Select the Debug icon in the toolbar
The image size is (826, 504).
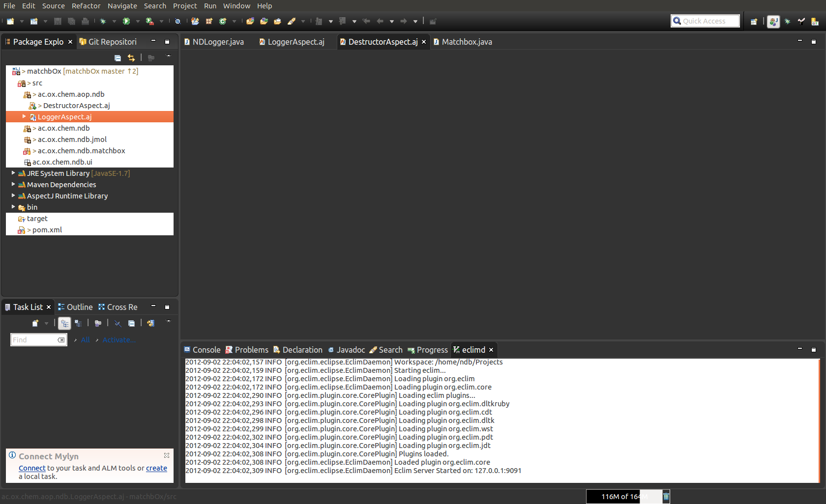click(103, 21)
